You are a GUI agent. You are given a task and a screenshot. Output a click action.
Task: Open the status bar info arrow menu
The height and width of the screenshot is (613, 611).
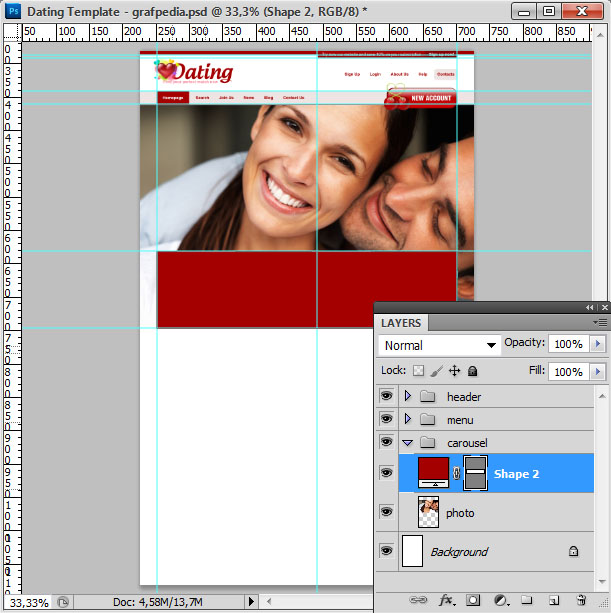click(x=251, y=601)
